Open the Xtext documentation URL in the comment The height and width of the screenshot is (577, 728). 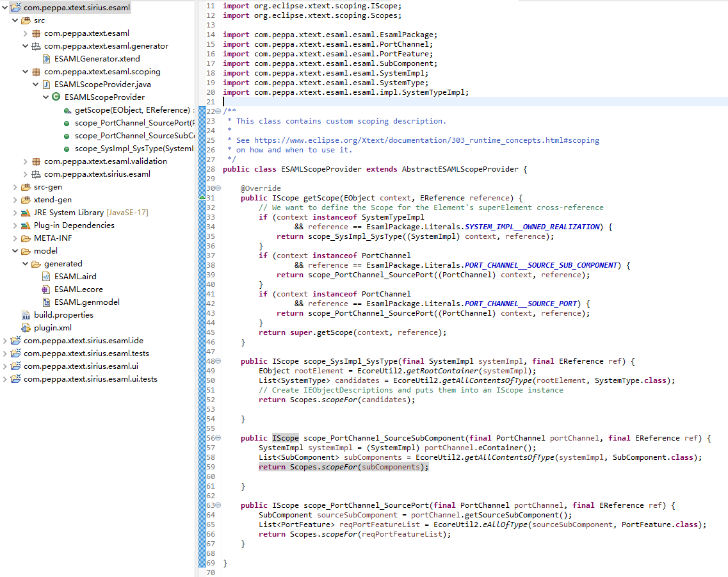point(426,140)
